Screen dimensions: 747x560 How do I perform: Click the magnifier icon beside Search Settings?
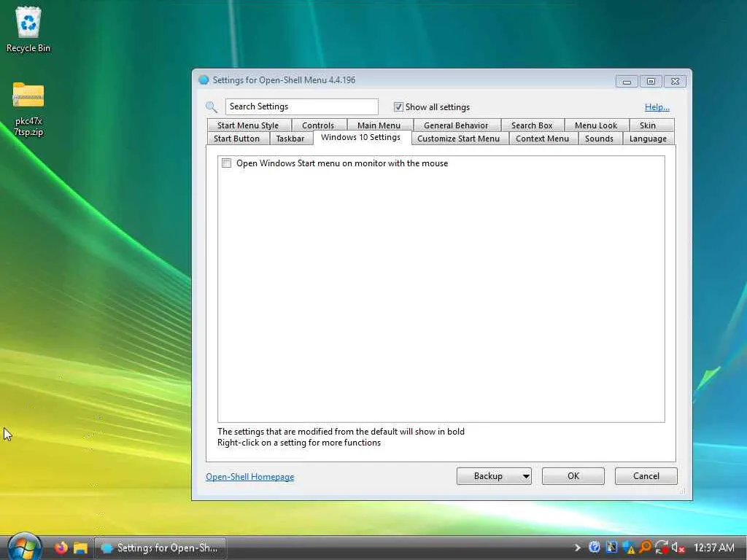212,107
